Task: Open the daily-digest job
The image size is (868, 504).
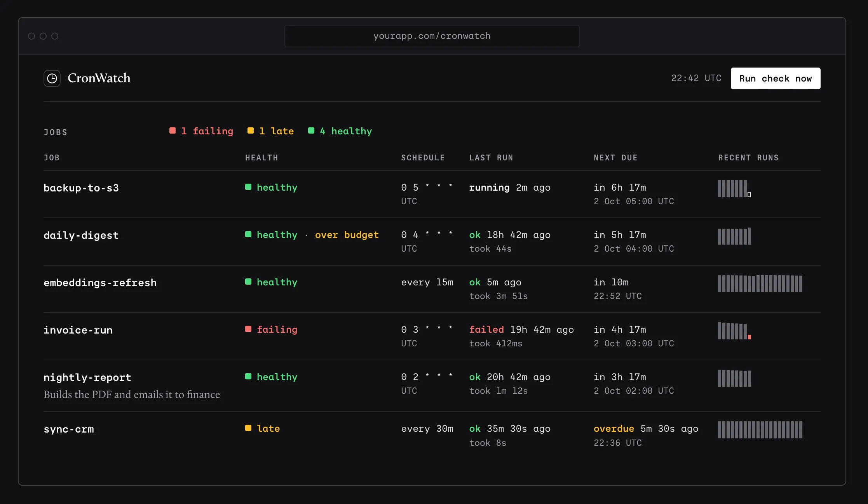Action: click(81, 235)
